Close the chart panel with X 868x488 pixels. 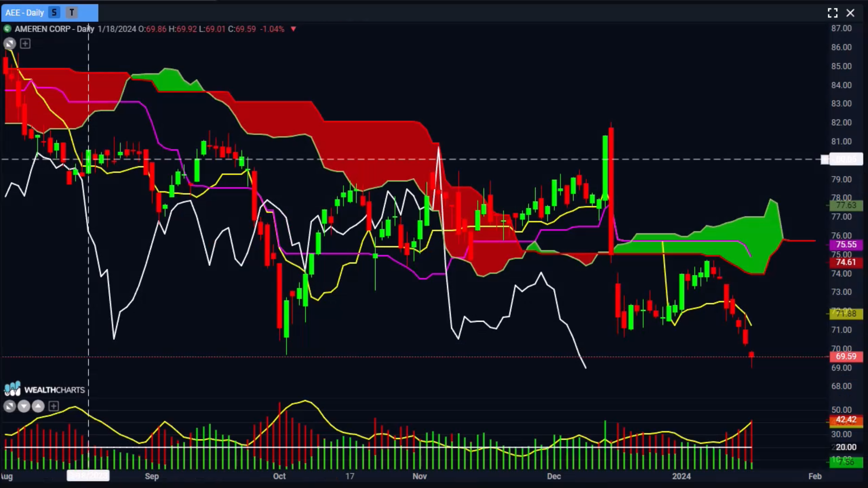click(850, 13)
